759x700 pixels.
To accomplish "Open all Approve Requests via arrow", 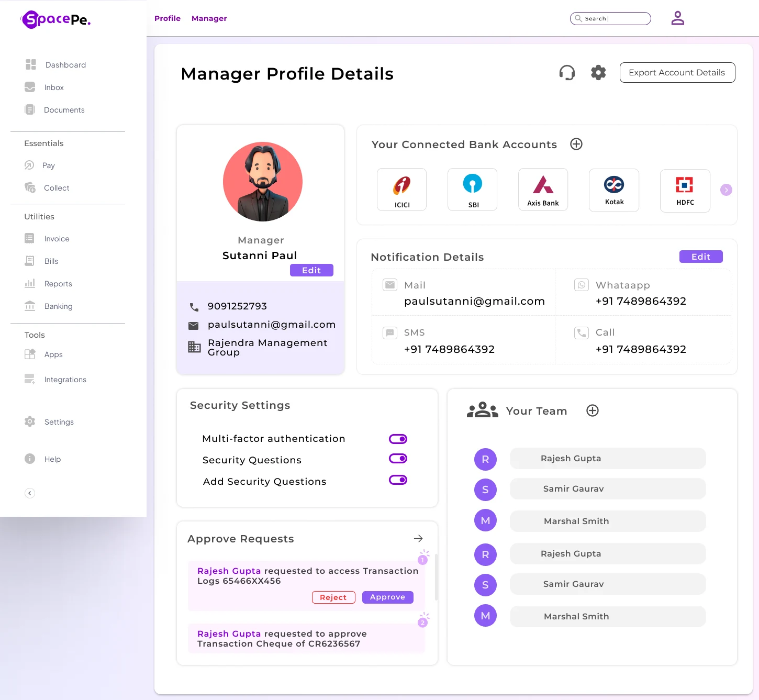I will click(418, 539).
